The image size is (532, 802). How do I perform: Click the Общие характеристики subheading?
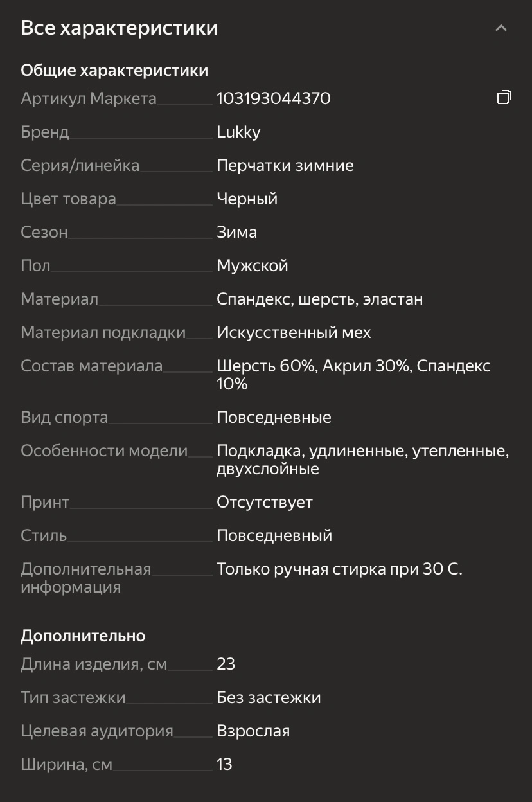pos(114,70)
